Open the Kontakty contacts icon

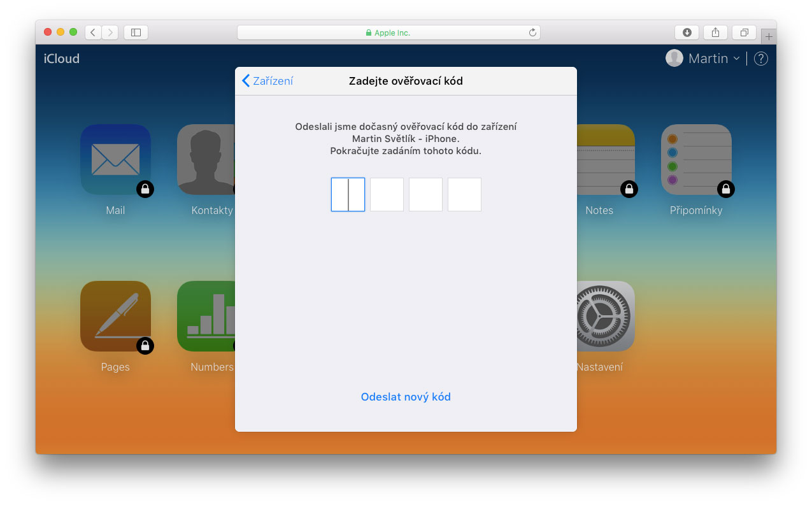pos(206,159)
